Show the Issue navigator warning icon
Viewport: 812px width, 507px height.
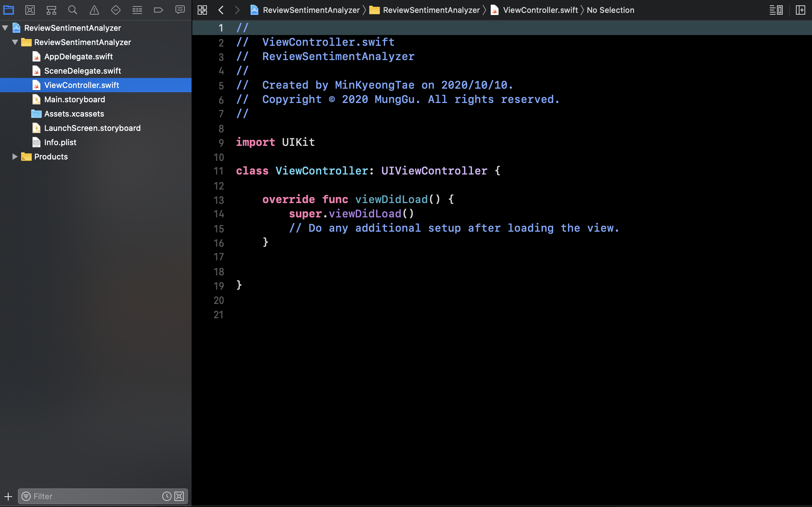click(x=94, y=10)
